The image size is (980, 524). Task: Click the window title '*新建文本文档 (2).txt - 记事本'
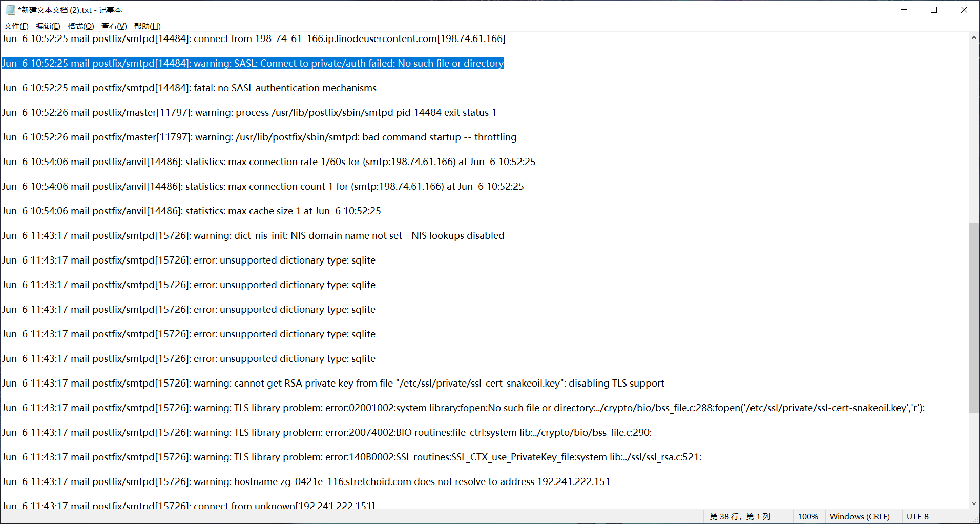click(70, 10)
